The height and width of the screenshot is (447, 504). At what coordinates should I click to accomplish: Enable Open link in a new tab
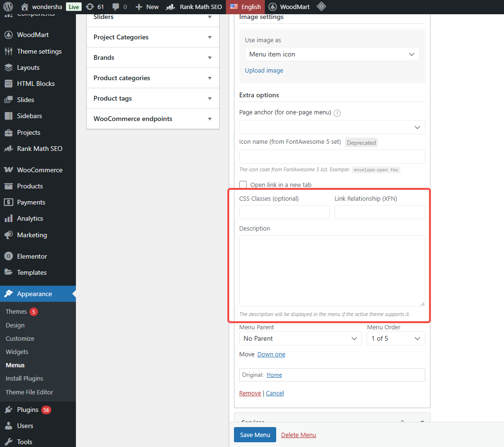coord(243,185)
